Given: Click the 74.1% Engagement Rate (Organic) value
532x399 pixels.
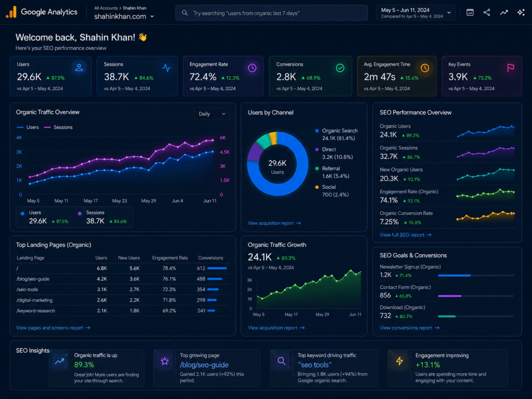Looking at the screenshot, I should coord(388,200).
